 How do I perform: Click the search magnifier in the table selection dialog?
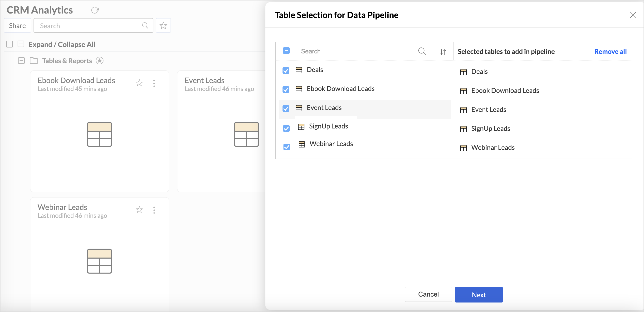point(422,51)
